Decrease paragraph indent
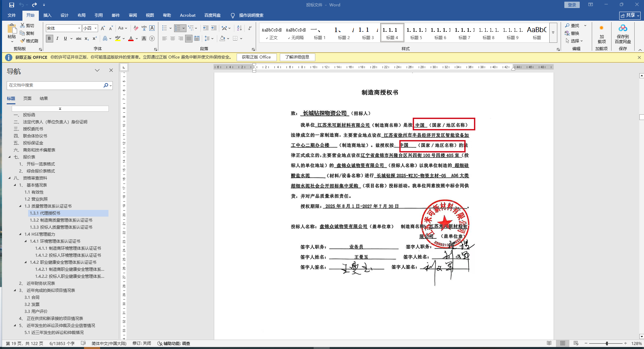This screenshot has height=349, width=644. point(206,28)
